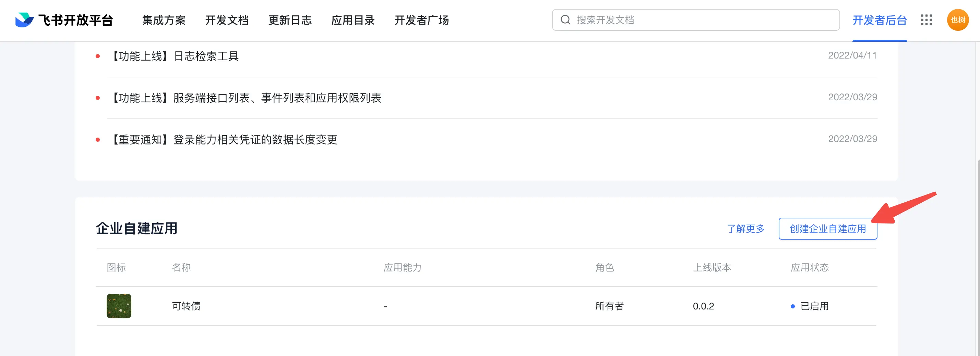Open the 更新日志 nav item

[x=290, y=20]
